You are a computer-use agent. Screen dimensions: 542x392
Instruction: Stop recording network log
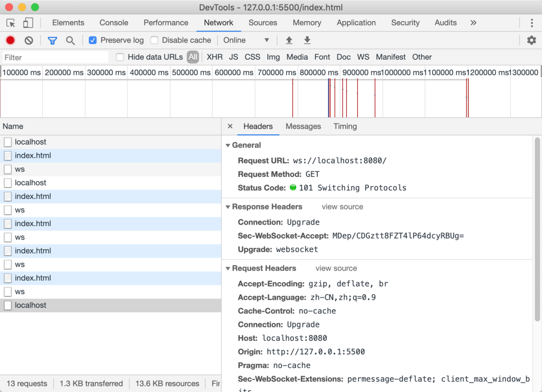tap(11, 41)
